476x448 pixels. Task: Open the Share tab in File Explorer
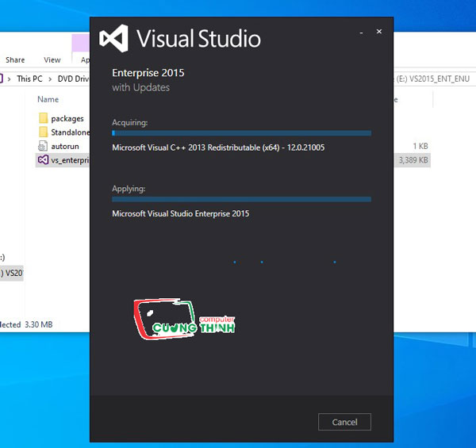15,59
